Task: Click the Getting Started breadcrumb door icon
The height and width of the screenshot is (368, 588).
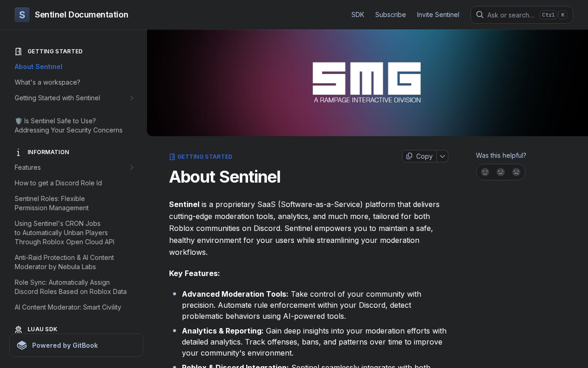Action: pyautogui.click(x=172, y=157)
